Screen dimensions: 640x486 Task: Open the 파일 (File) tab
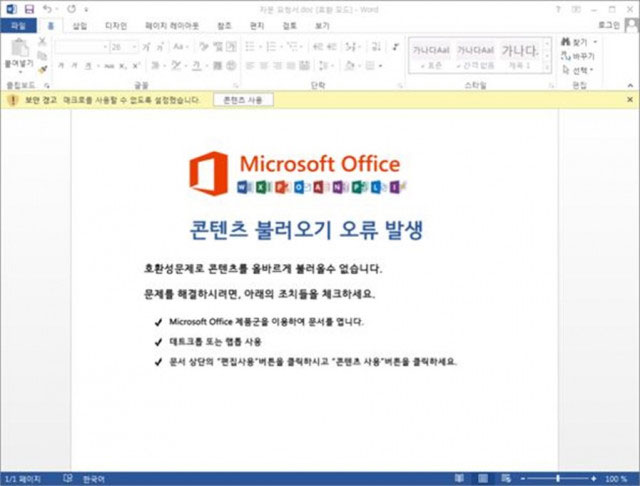click(x=18, y=24)
